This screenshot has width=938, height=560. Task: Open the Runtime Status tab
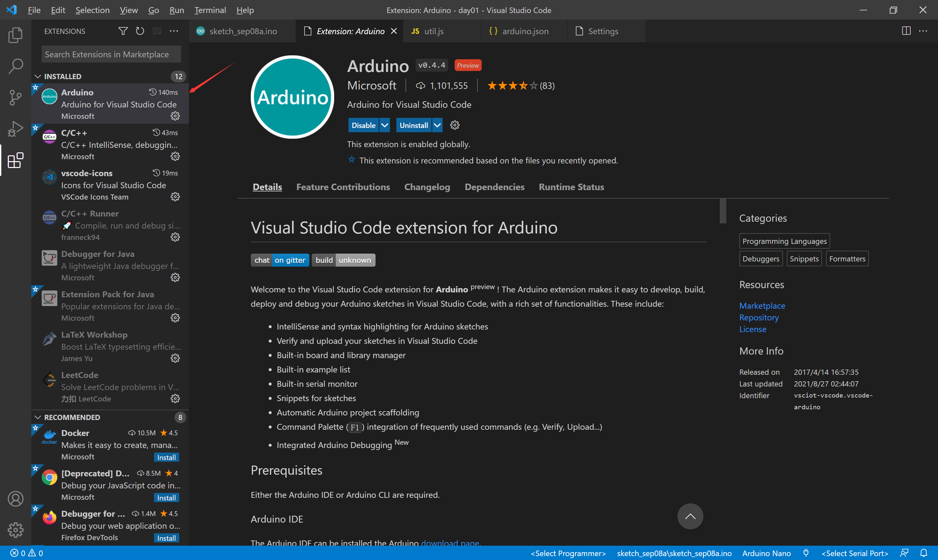(572, 187)
